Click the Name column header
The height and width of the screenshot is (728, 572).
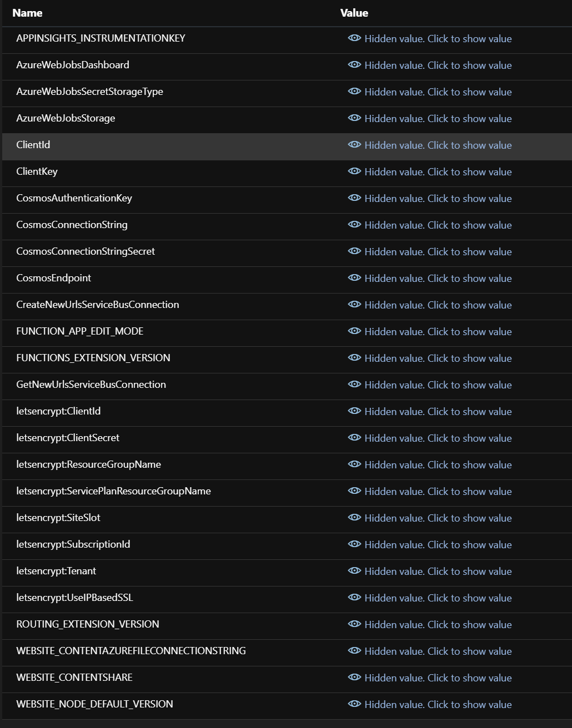coord(27,13)
